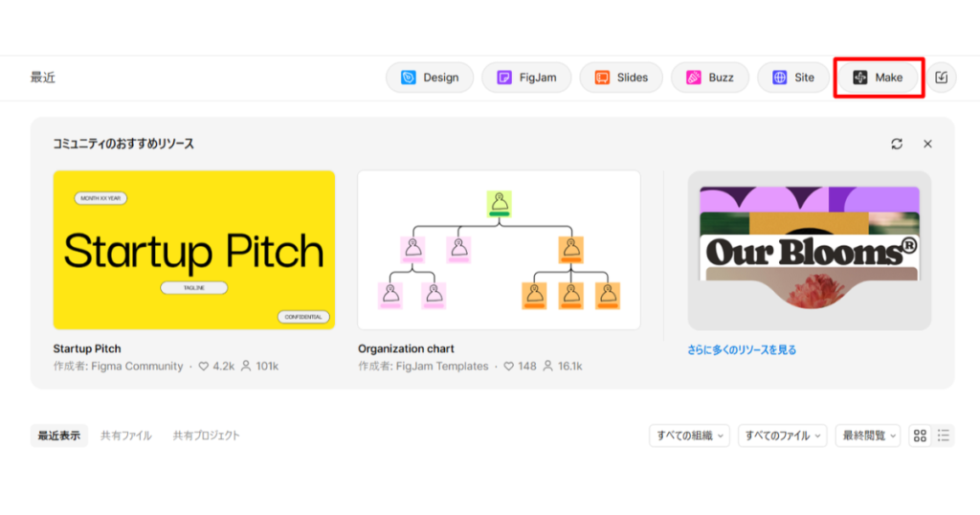Open the すべての組織 dropdown
Screen dimensions: 980x515
coord(689,436)
